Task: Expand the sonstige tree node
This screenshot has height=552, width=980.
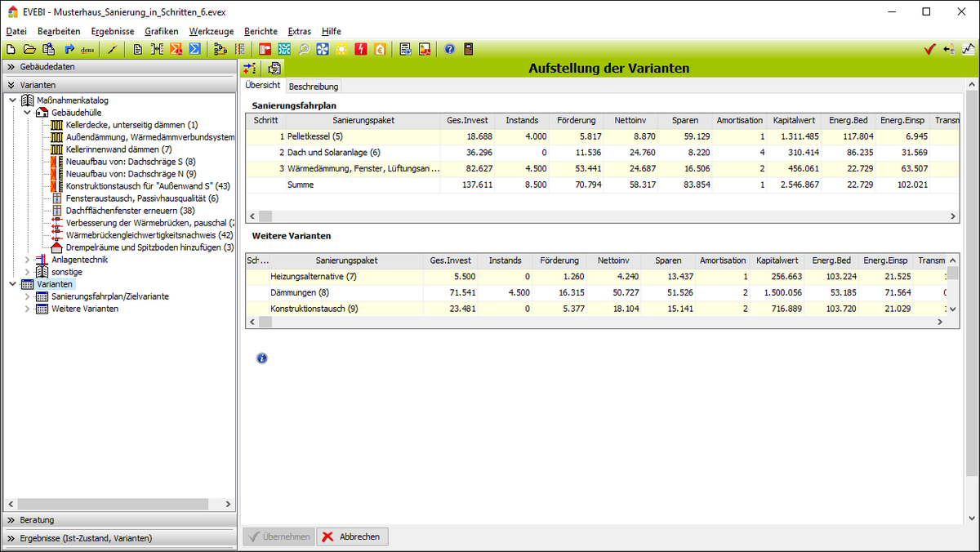Action: pos(27,272)
